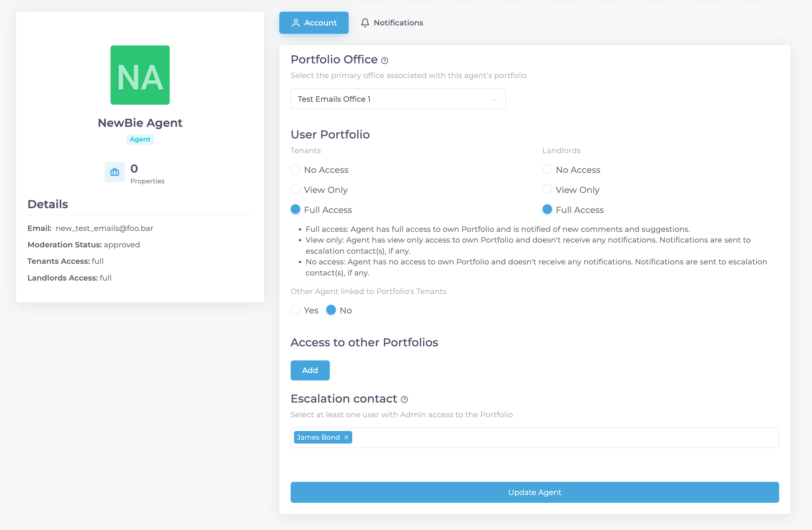The image size is (812, 530).
Task: Select Tenants No Access radio
Action: click(295, 169)
